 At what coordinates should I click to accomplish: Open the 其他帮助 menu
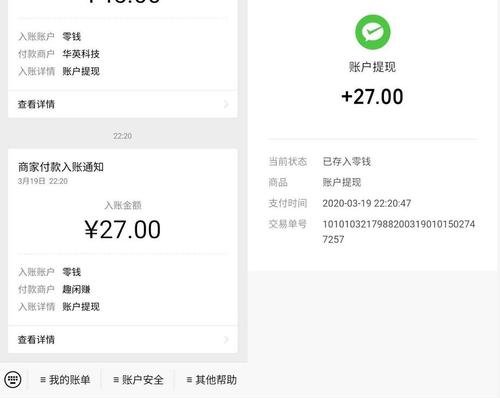coord(212,380)
